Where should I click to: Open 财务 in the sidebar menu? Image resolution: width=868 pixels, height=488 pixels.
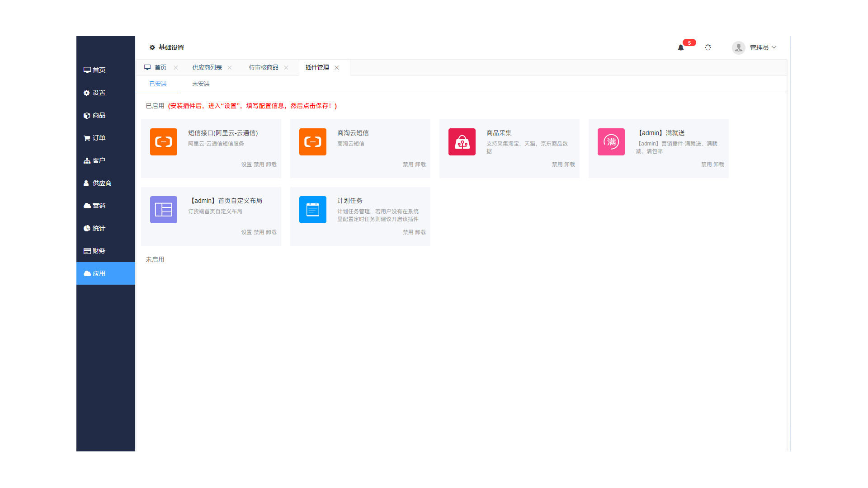(99, 251)
